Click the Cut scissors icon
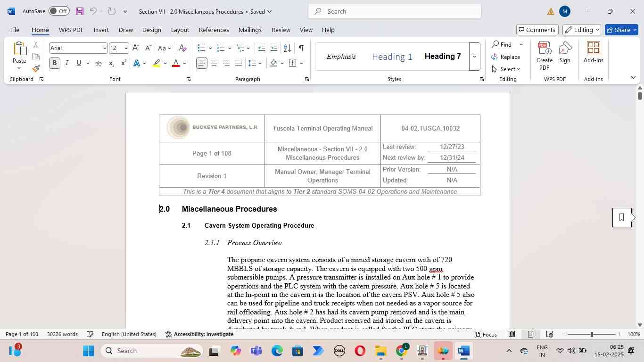Image resolution: width=644 pixels, height=362 pixels. click(x=36, y=45)
